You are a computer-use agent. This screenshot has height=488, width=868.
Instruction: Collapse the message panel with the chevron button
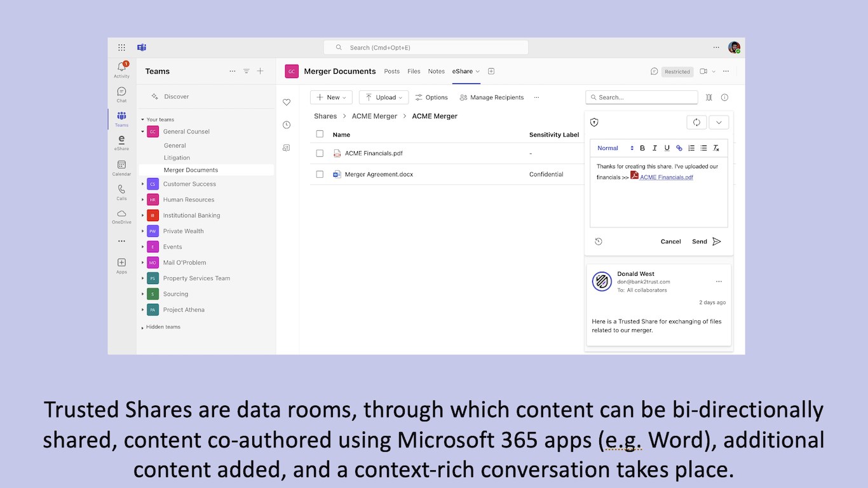(719, 122)
